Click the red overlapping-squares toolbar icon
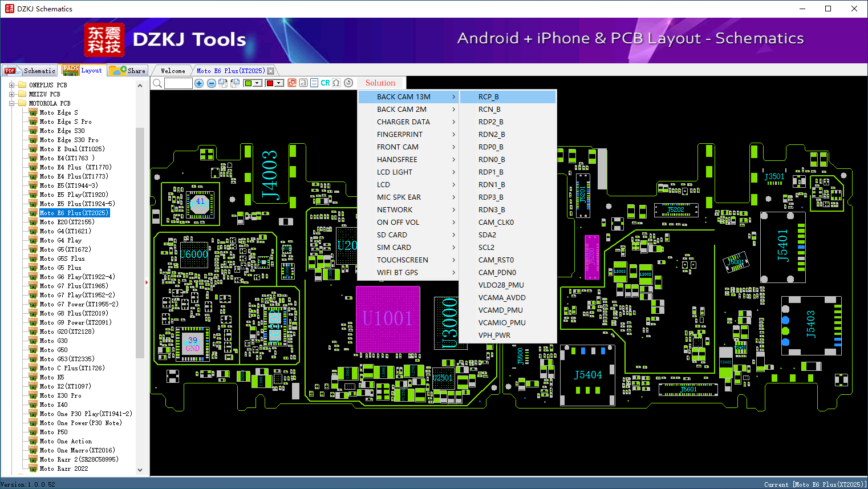This screenshot has height=489, width=868. 292,83
